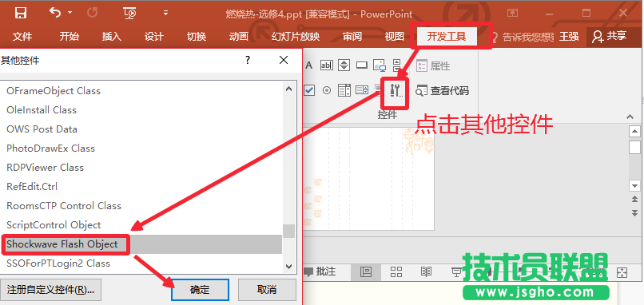Click PowerPoint slide pane scroll down arrow
Viewport: 644px width, 305px height.
click(x=634, y=186)
